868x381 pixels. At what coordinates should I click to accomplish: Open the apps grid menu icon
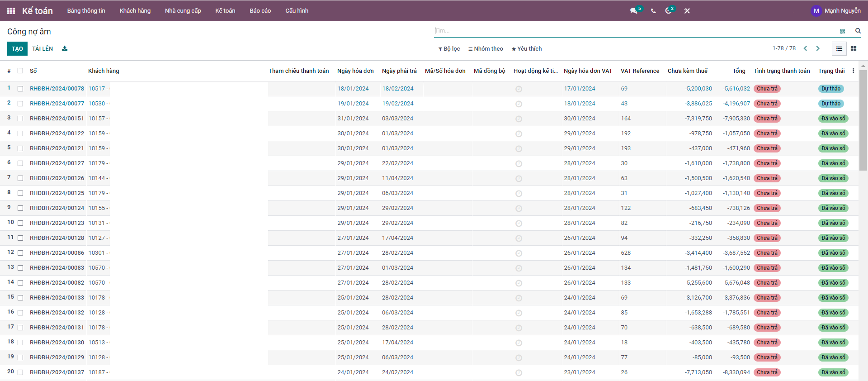coord(11,11)
